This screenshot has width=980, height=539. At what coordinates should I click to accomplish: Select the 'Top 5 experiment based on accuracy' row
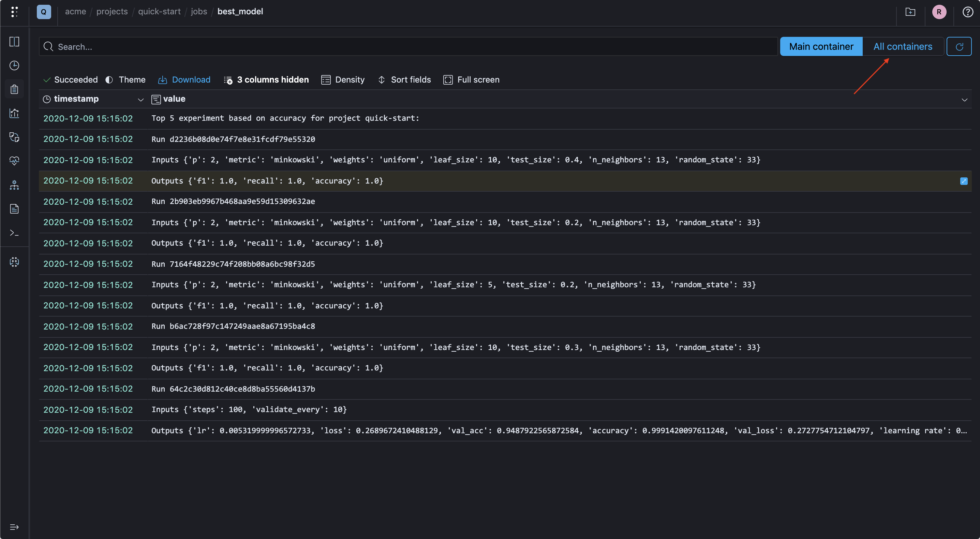point(505,118)
